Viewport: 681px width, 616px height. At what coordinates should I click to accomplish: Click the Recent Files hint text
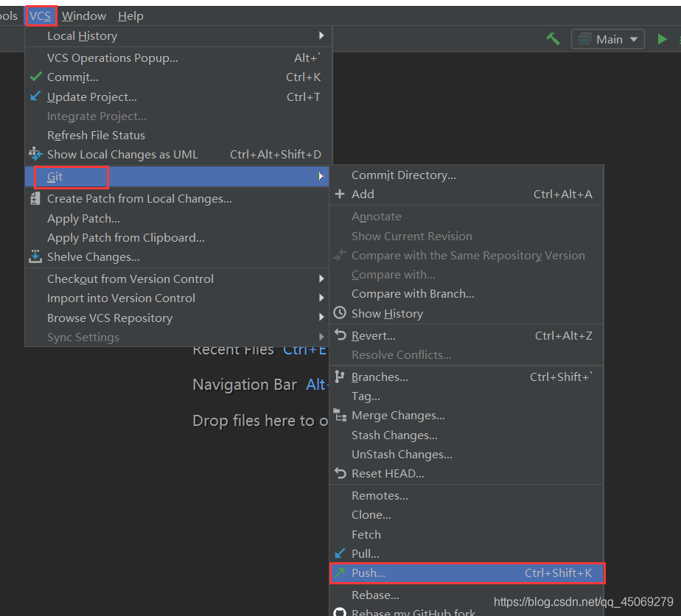click(233, 350)
